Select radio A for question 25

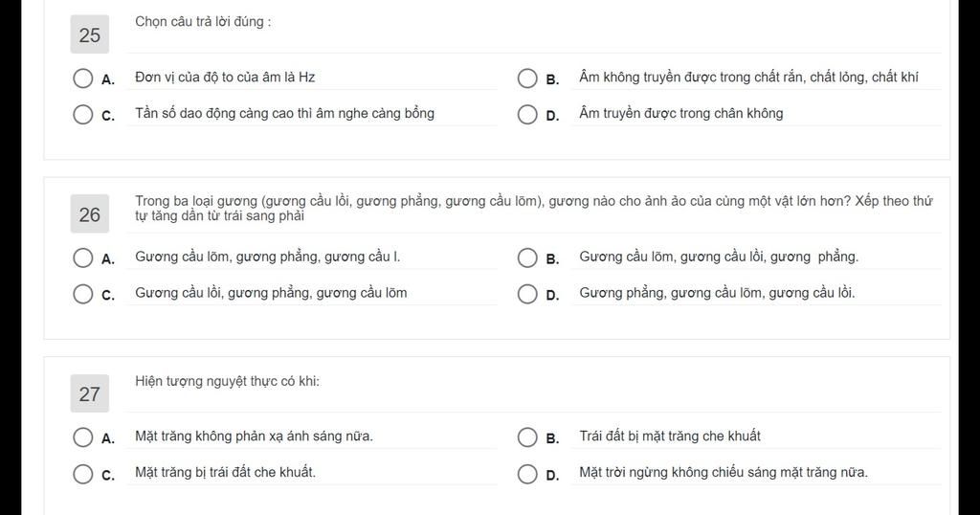(82, 78)
